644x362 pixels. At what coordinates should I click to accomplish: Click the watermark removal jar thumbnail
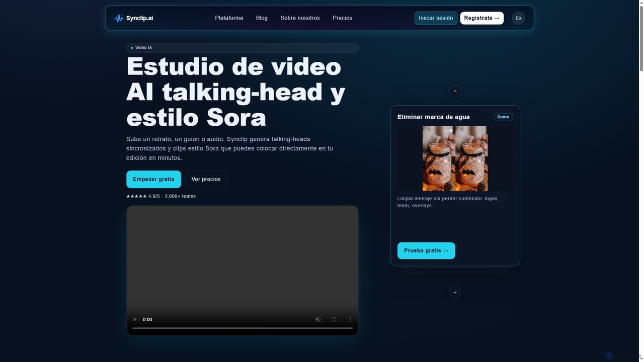[455, 158]
